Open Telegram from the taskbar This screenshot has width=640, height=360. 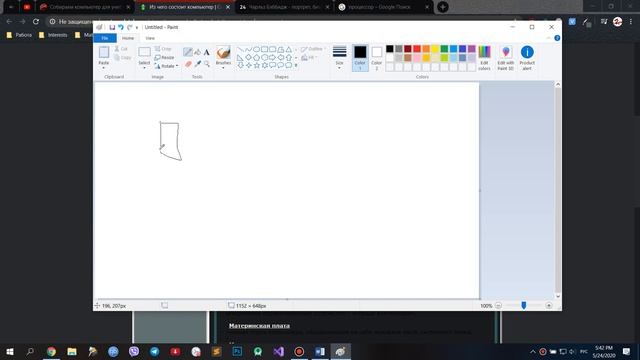click(154, 351)
